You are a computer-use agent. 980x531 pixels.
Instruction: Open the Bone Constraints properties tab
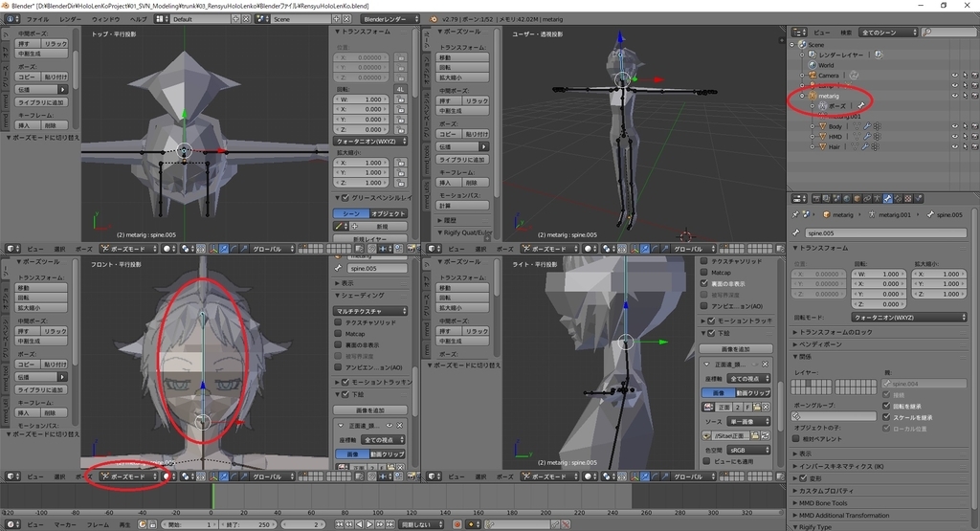(x=898, y=199)
